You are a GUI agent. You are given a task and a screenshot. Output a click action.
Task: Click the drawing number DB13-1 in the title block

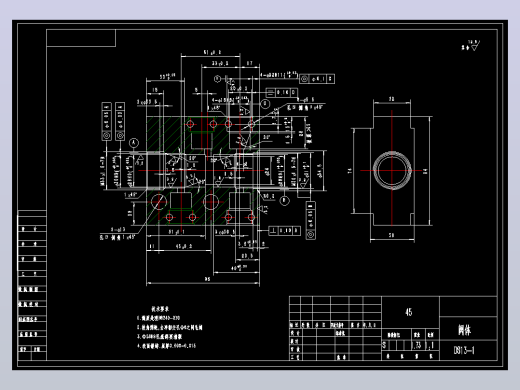(x=464, y=350)
